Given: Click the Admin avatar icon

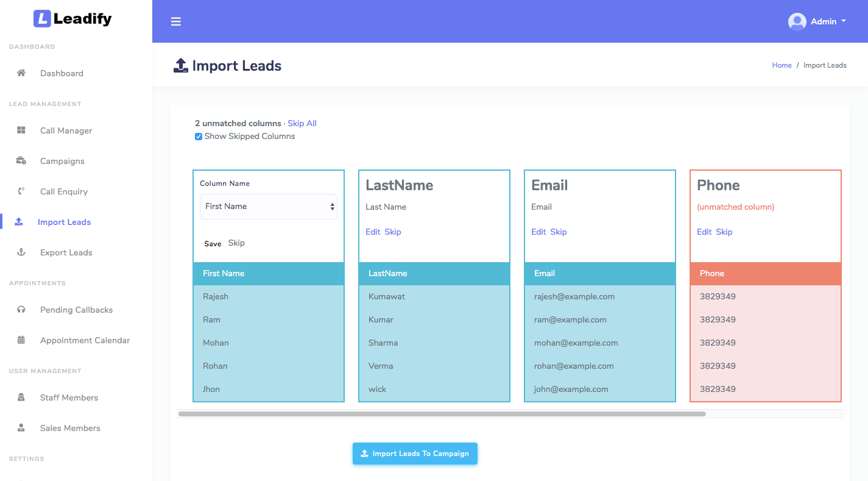Looking at the screenshot, I should coord(797,21).
